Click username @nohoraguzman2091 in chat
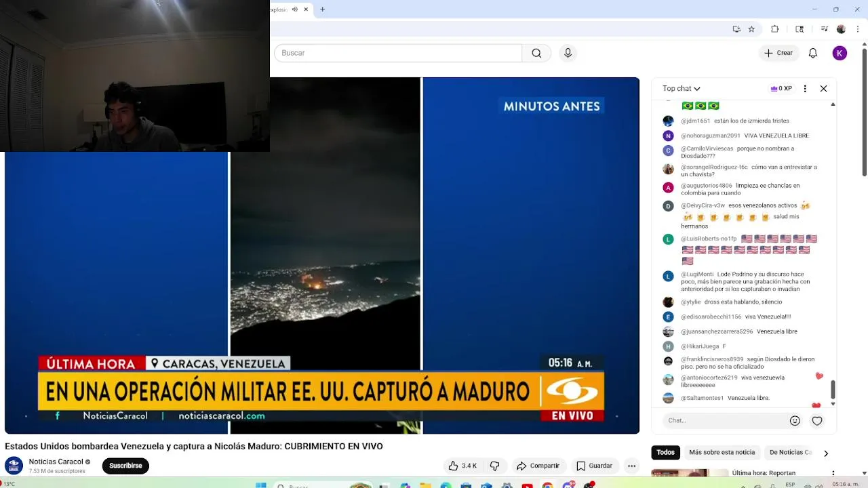868x488 pixels. [710, 136]
